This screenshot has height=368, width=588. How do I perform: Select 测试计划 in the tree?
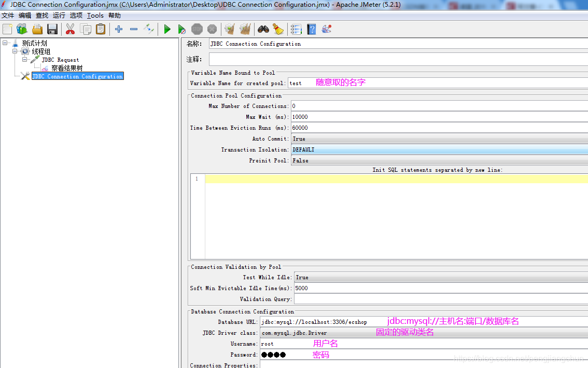tap(34, 43)
